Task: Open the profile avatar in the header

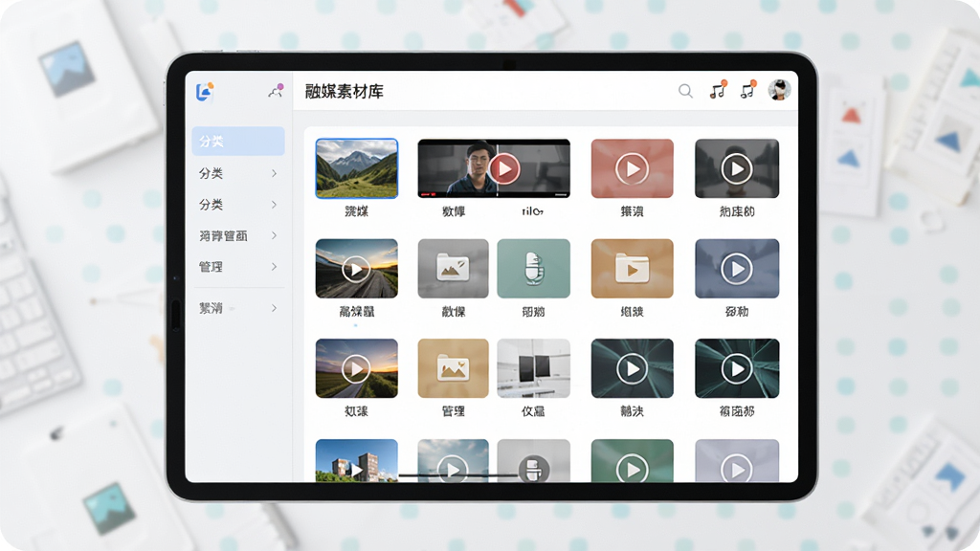Action: [779, 90]
